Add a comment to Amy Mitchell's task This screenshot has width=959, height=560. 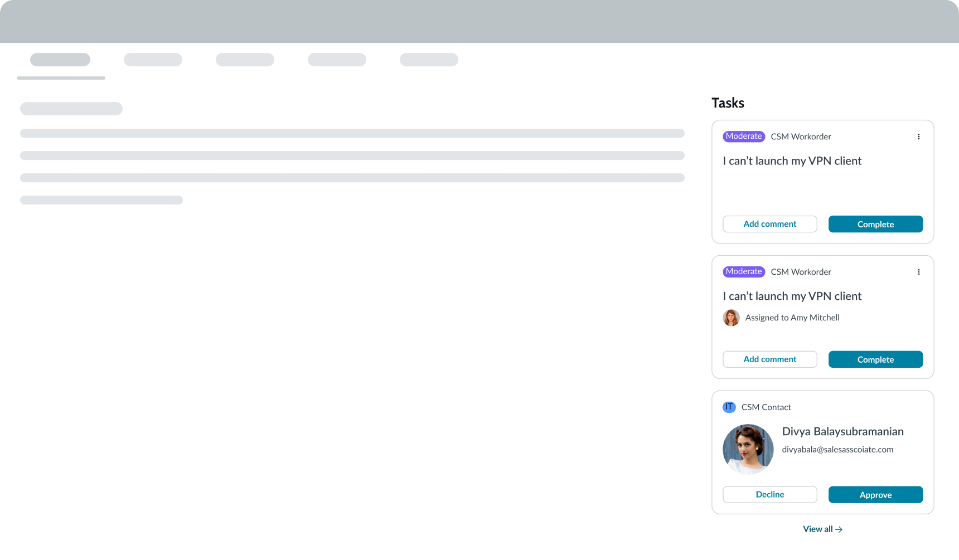(x=769, y=359)
